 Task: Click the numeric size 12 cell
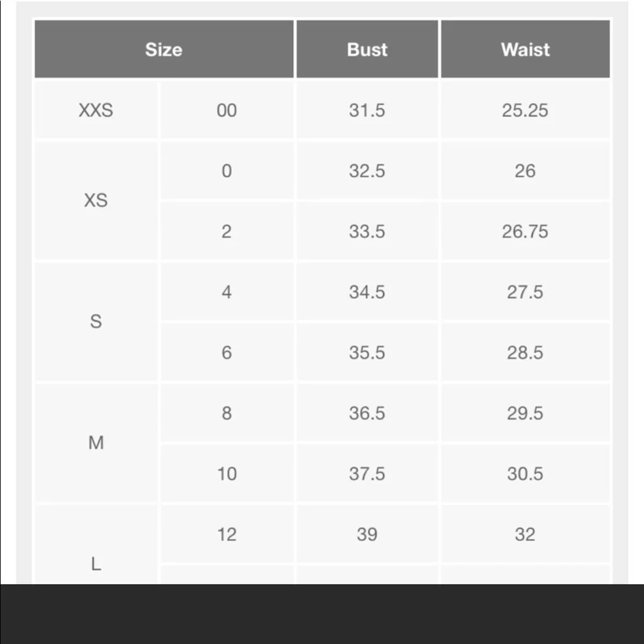pyautogui.click(x=227, y=534)
